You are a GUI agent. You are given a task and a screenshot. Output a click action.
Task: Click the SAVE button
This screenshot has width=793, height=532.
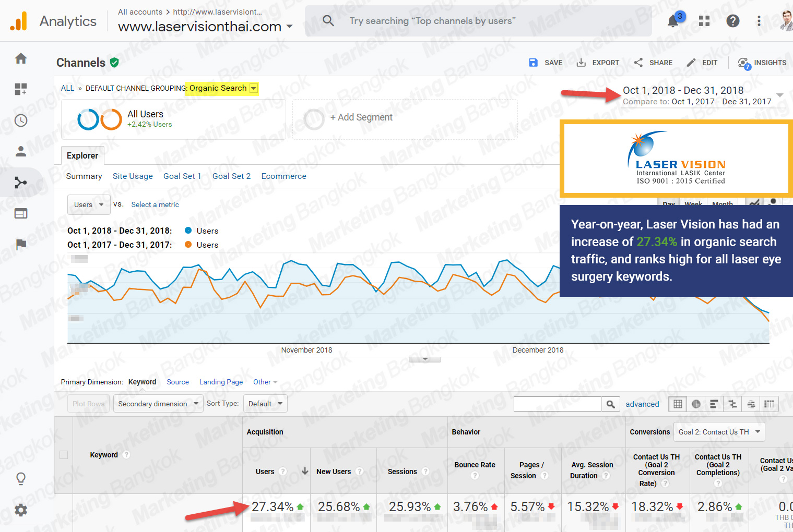546,63
